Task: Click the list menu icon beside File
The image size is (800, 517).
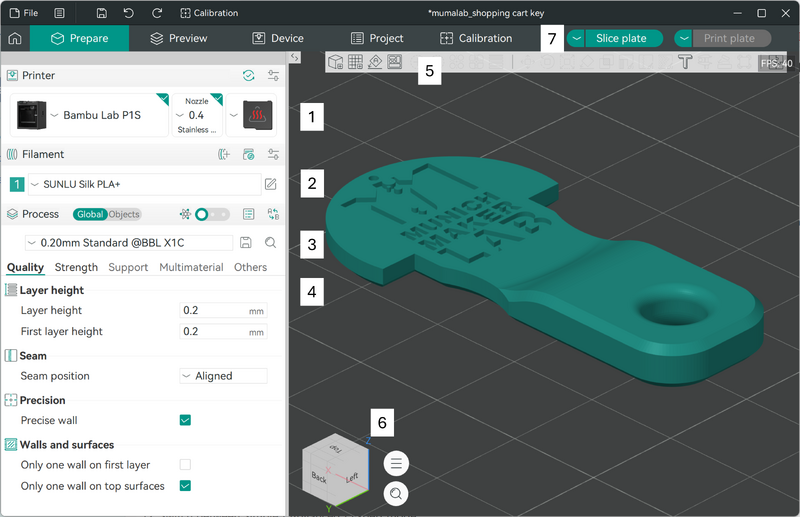Action: (60, 13)
